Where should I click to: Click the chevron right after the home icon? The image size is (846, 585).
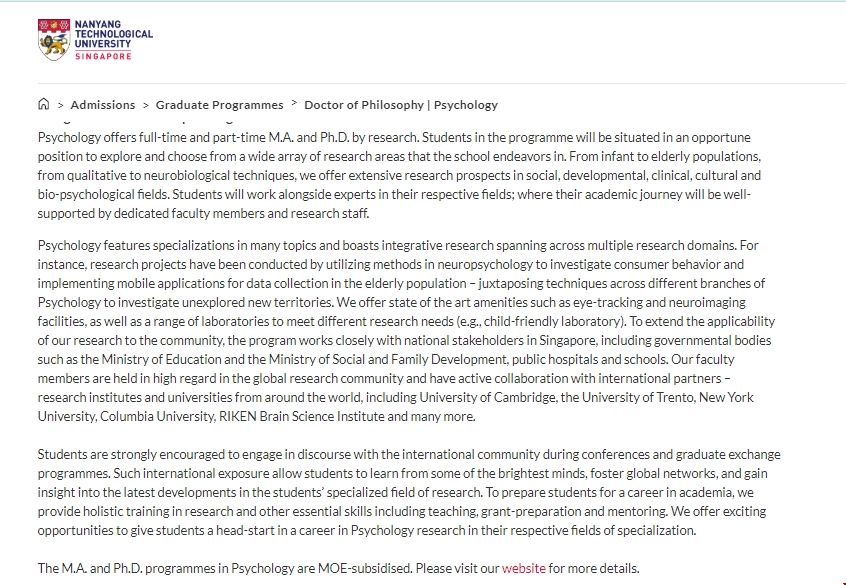point(60,105)
